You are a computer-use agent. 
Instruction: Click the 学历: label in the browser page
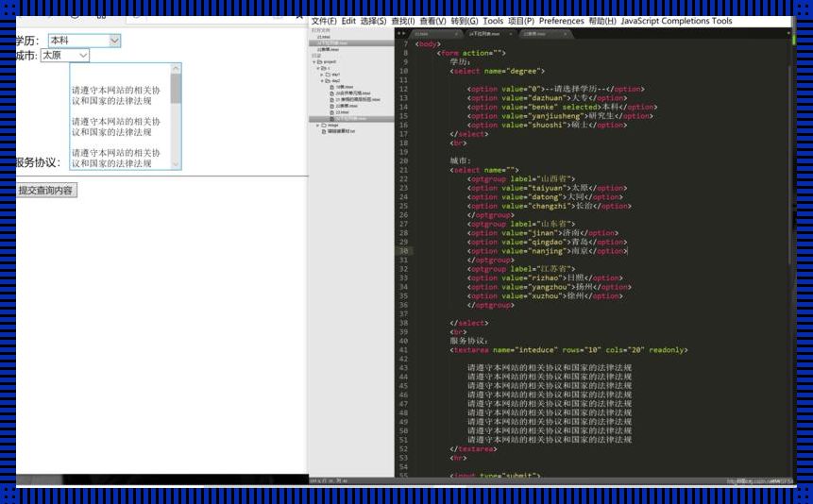[27, 41]
